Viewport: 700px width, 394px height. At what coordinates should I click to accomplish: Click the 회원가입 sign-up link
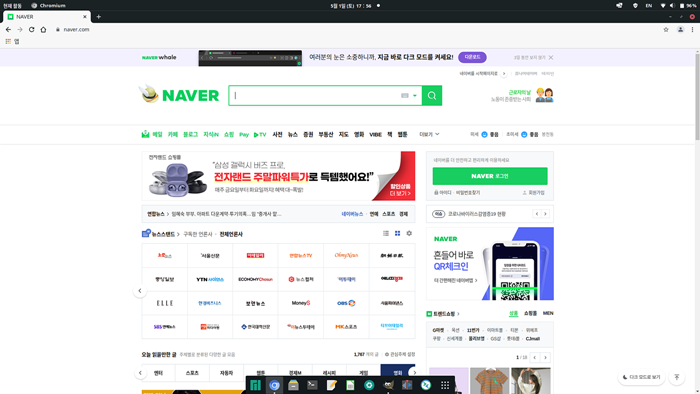[533, 193]
